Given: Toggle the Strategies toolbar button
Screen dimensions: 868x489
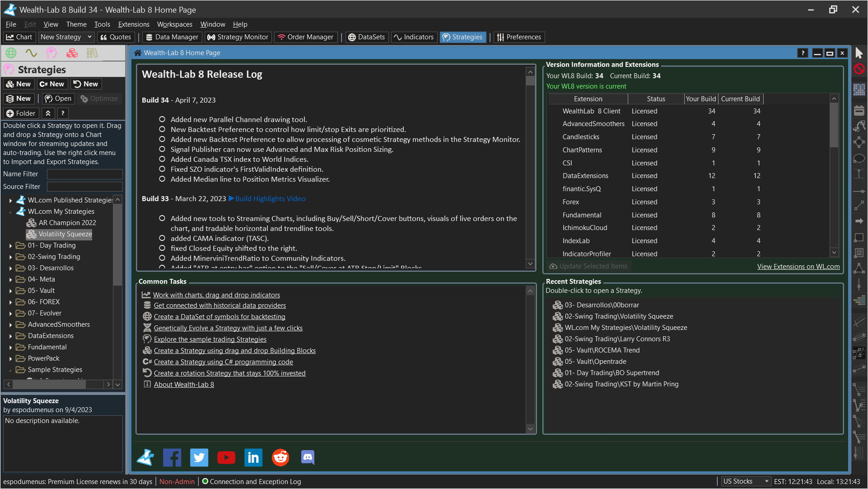Looking at the screenshot, I should click(x=462, y=37).
